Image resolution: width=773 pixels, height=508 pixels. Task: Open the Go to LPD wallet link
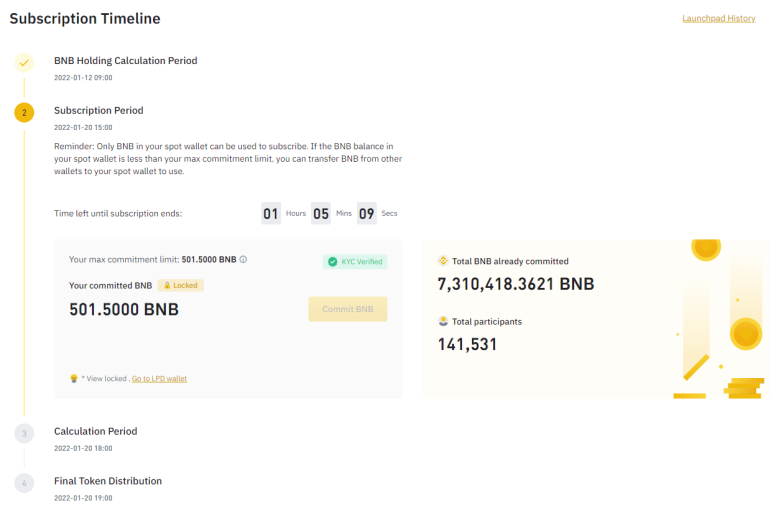click(159, 379)
